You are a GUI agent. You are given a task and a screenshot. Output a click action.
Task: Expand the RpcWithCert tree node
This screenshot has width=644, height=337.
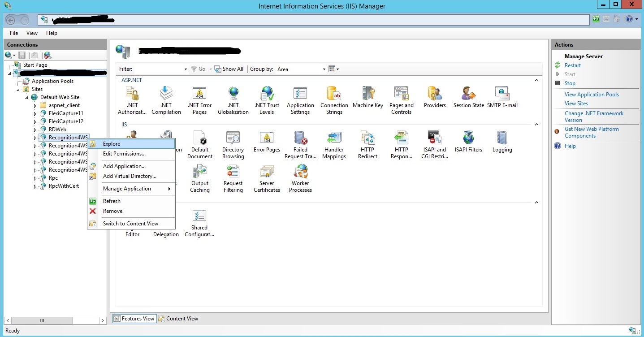[x=35, y=186]
